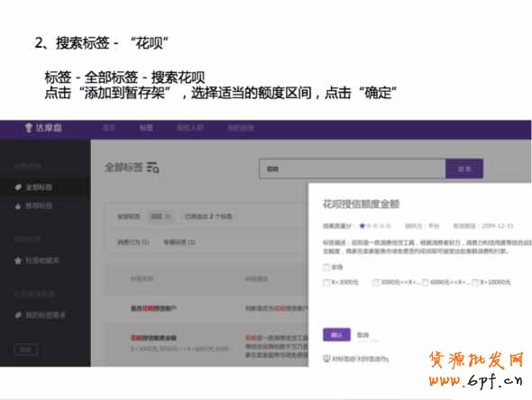
Task: Switch to the 我的人群 top nav tab
Action: [x=190, y=128]
